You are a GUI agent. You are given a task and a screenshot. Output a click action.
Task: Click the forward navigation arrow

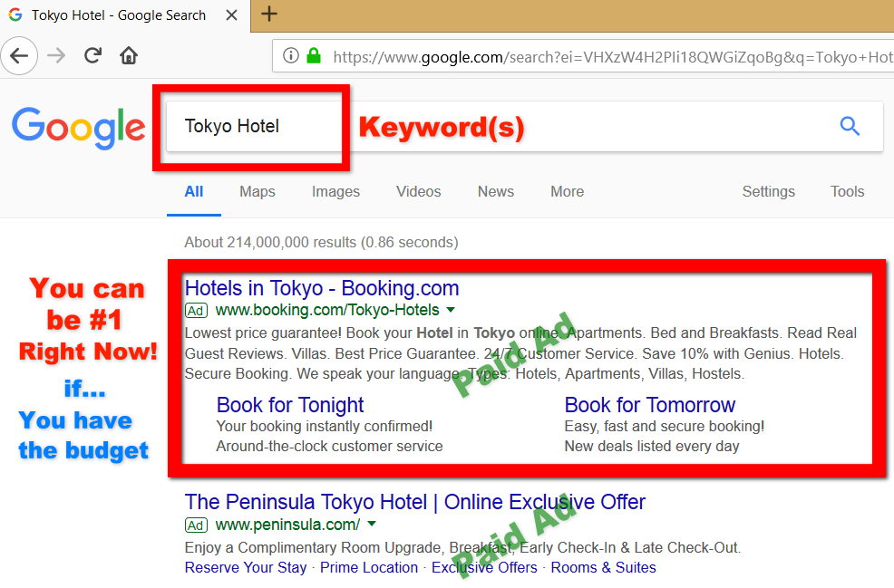(x=56, y=56)
